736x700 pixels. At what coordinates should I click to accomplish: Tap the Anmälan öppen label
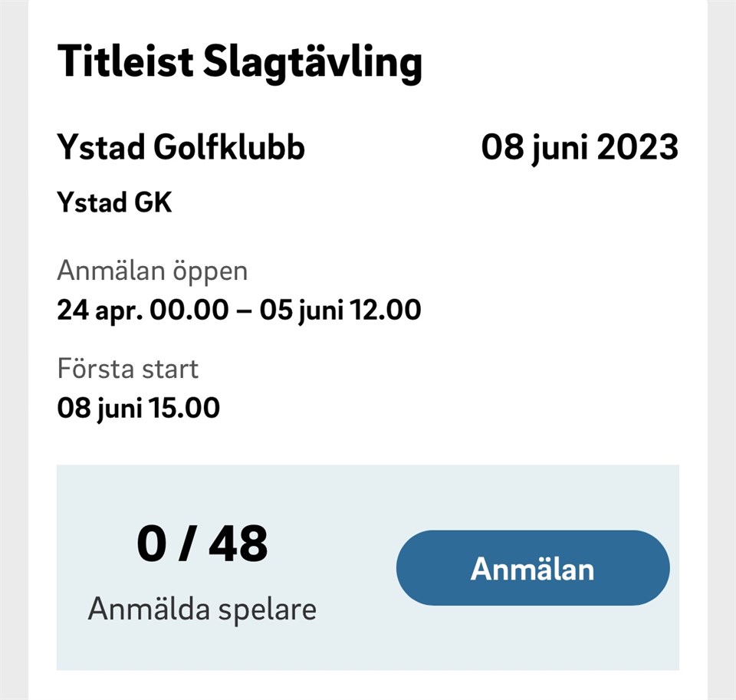153,271
